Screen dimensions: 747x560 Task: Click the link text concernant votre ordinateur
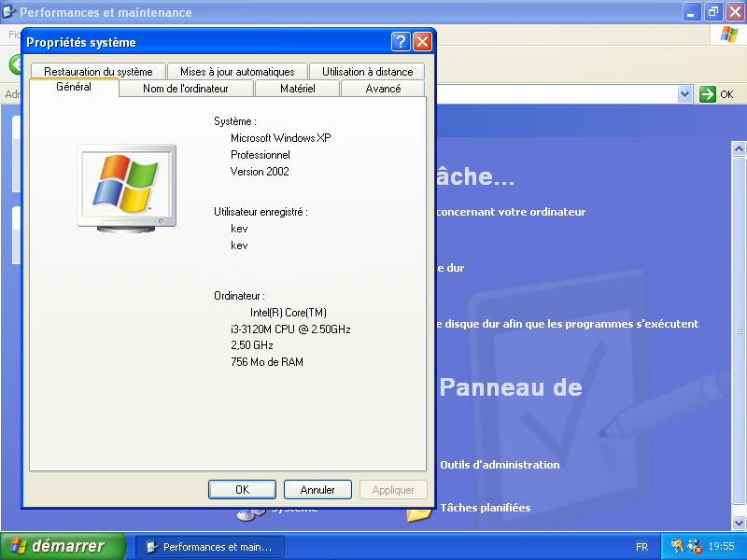coord(511,212)
